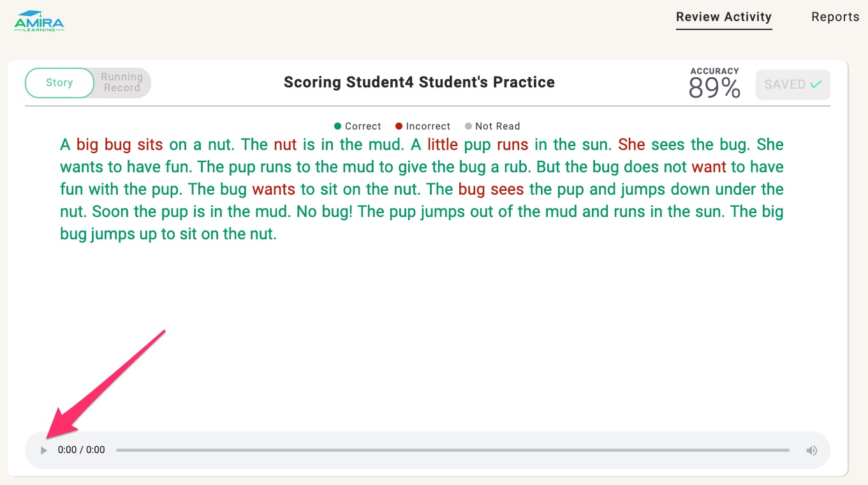Click the gray Not Read legend dot
The image size is (868, 485).
coord(469,126)
